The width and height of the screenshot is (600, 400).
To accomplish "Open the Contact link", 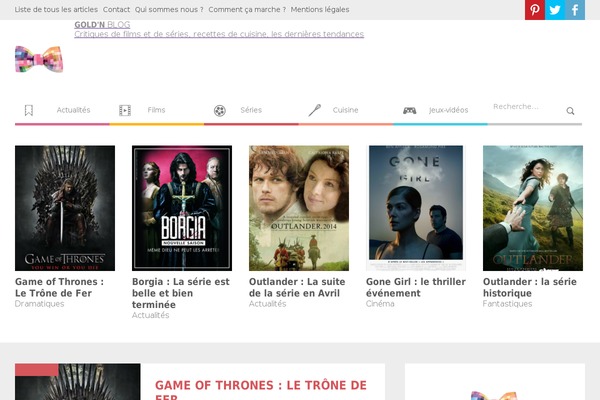I will tap(116, 10).
